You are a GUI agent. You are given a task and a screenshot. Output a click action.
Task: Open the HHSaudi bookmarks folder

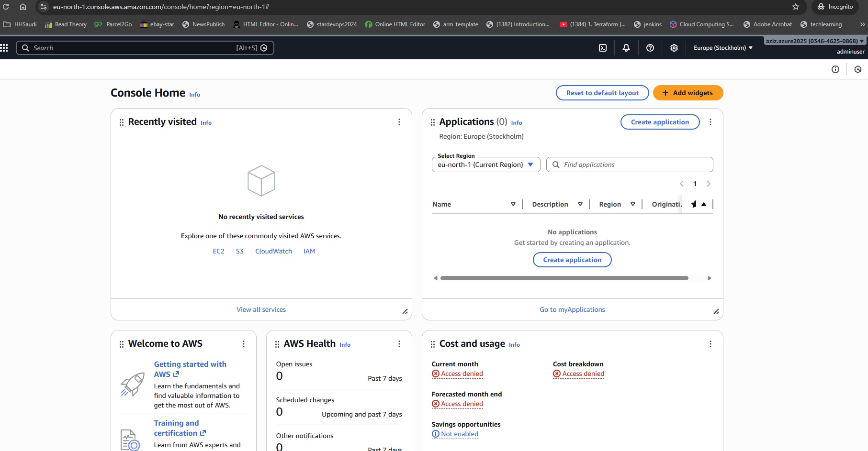pos(20,24)
